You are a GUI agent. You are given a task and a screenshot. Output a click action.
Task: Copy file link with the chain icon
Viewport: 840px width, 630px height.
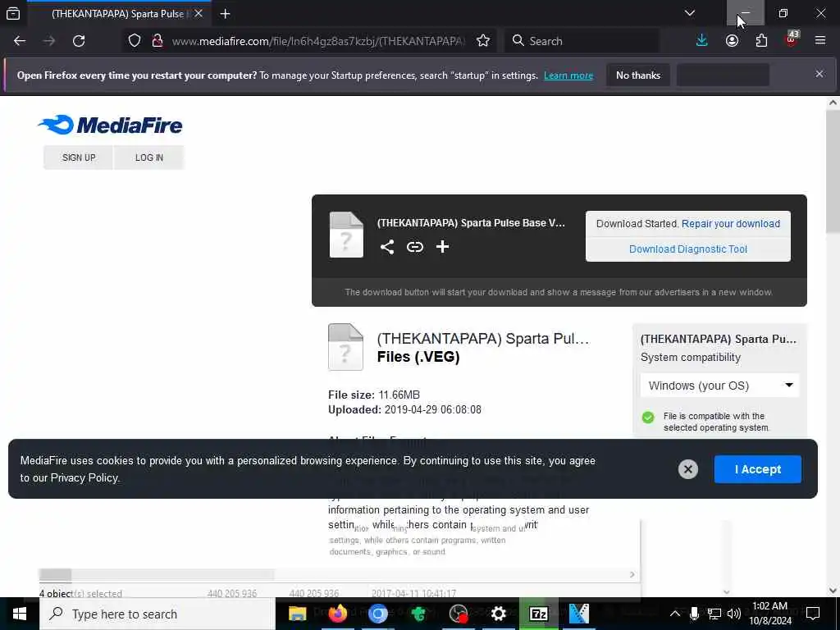(x=414, y=246)
